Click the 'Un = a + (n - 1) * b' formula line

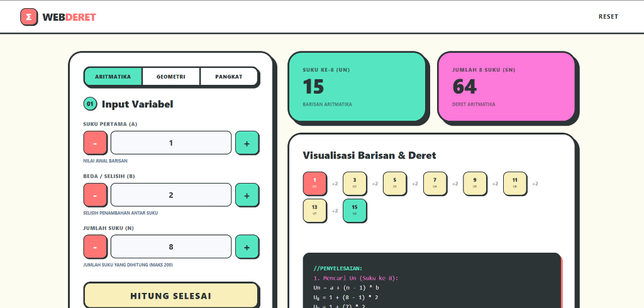point(346,287)
